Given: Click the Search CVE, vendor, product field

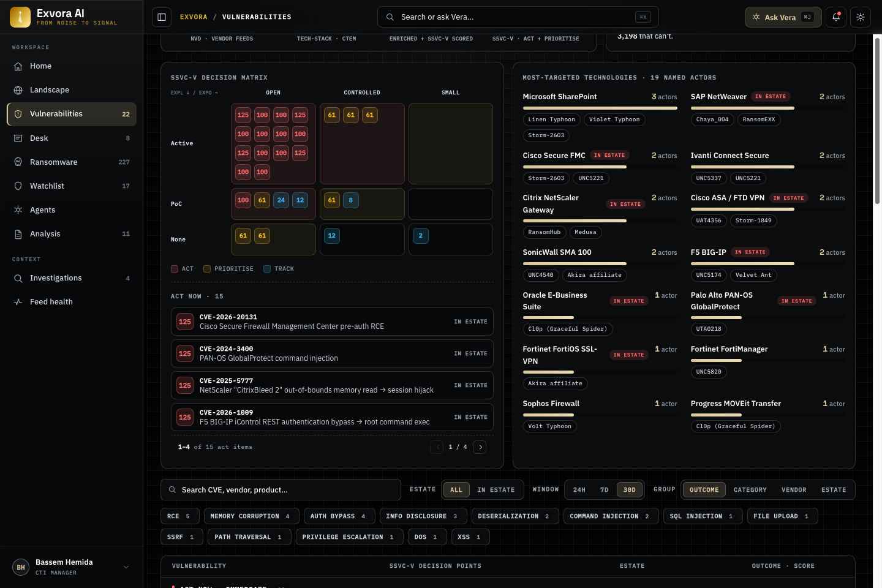Looking at the screenshot, I should (281, 490).
